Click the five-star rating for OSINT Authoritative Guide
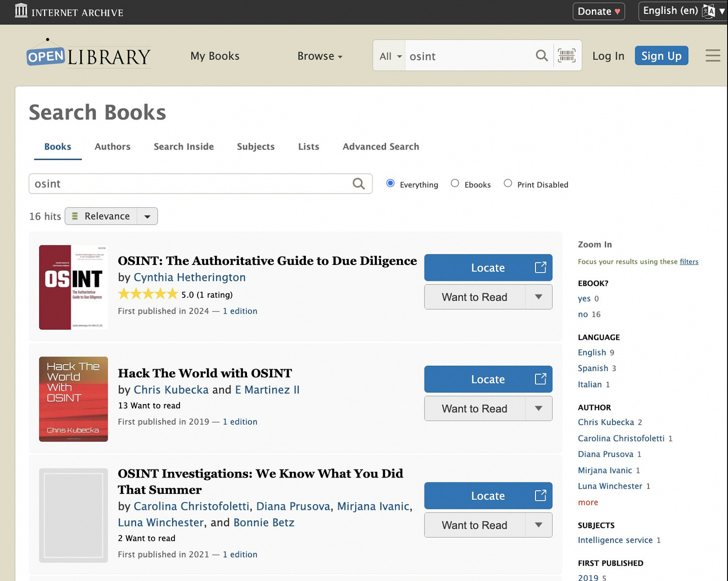 pyautogui.click(x=148, y=294)
